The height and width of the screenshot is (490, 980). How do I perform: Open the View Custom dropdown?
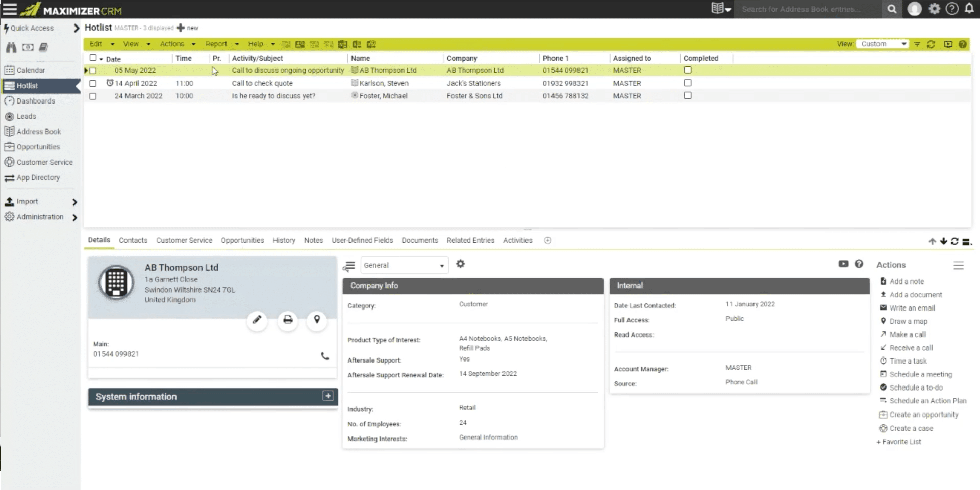(x=883, y=44)
